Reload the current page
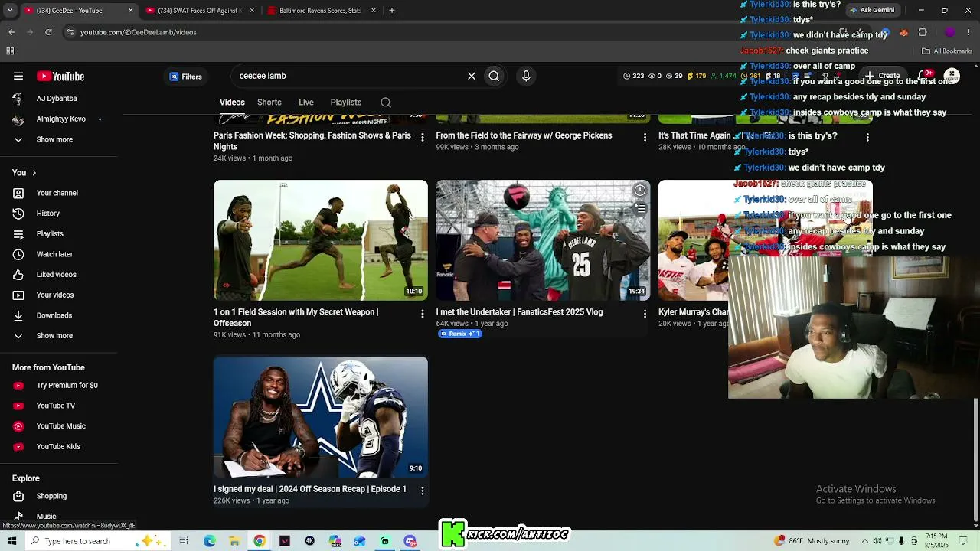This screenshot has width=980, height=551. (x=48, y=32)
